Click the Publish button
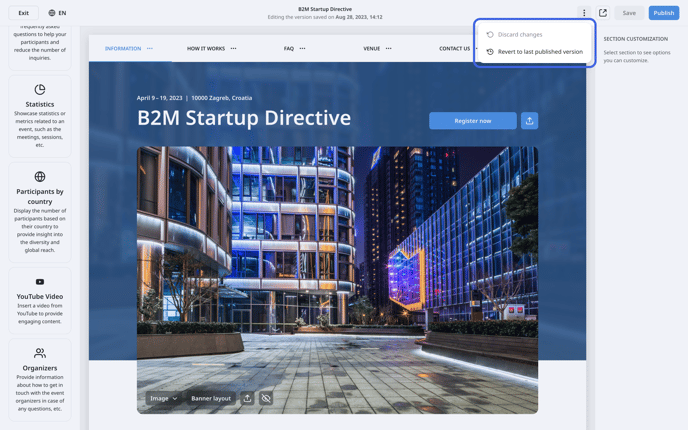The width and height of the screenshot is (688, 430). [x=663, y=13]
